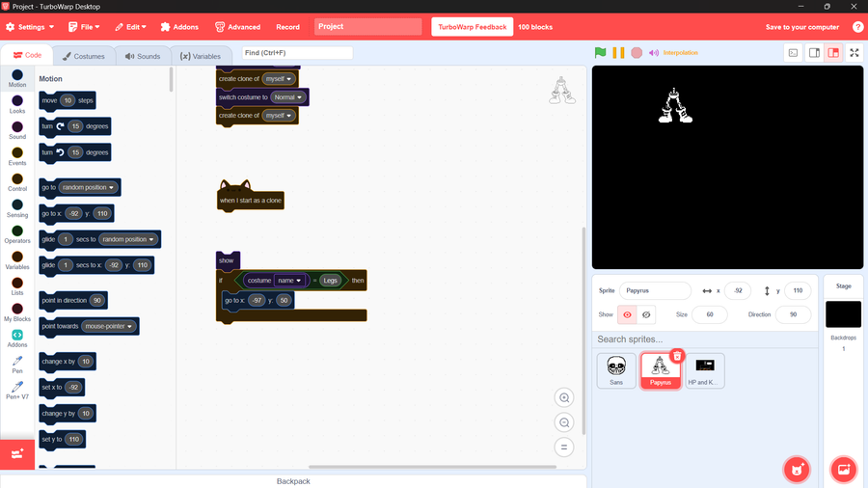Open the help question mark icon

click(857, 27)
